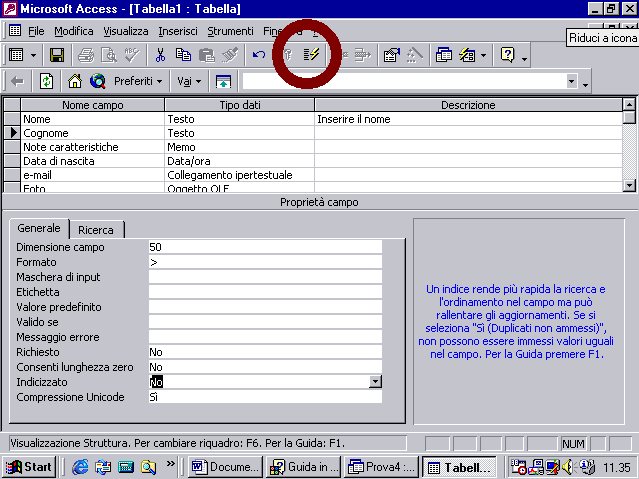Select the Format Painter brush icon
Viewport: 639px width, 479px height.
click(x=230, y=55)
